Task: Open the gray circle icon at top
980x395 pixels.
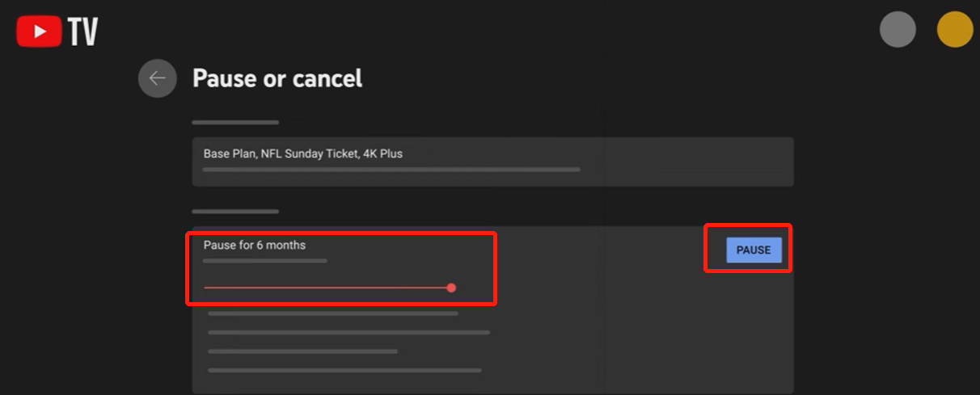Action: tap(898, 30)
